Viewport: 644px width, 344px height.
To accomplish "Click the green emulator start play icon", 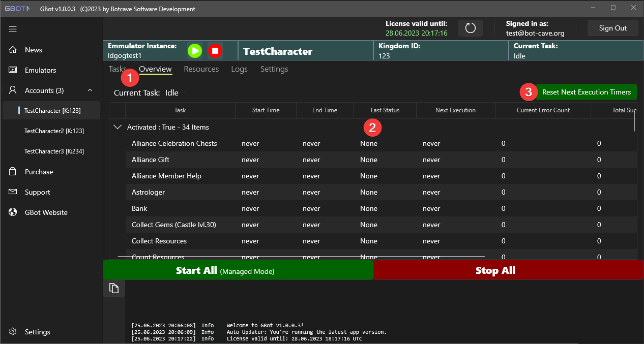I will point(195,50).
